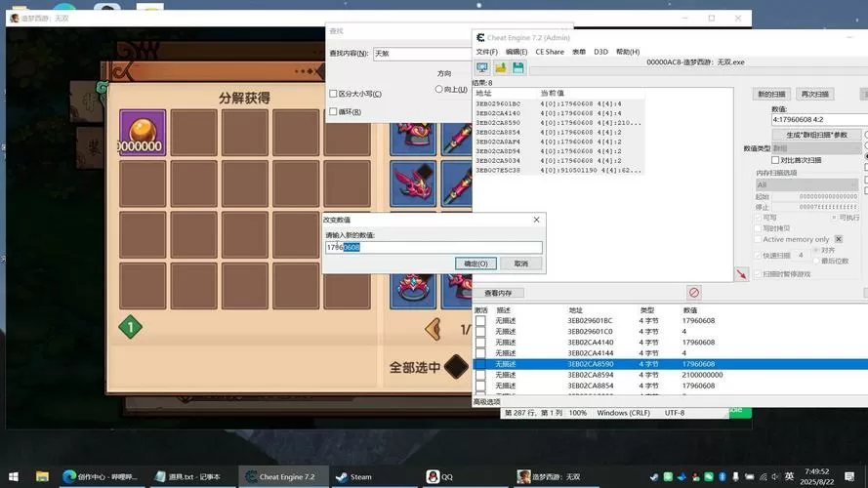Close the change value dialog
This screenshot has width=868, height=488.
click(x=536, y=220)
